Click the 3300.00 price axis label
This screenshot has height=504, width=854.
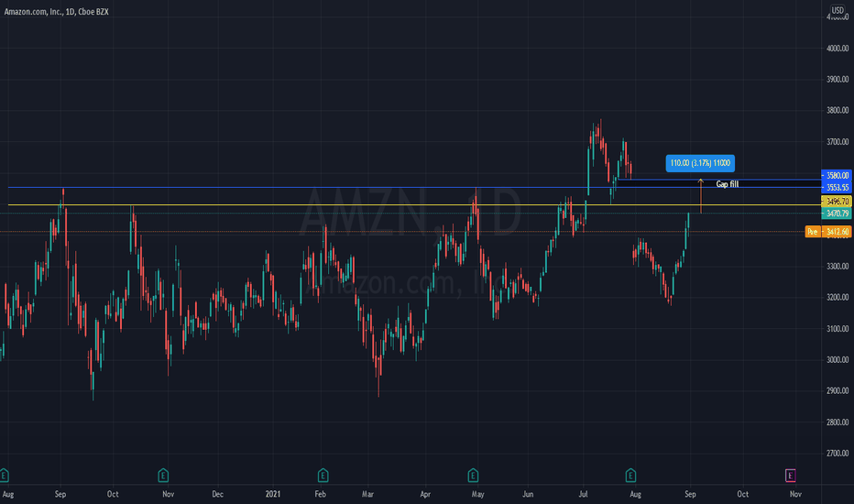[x=838, y=266]
